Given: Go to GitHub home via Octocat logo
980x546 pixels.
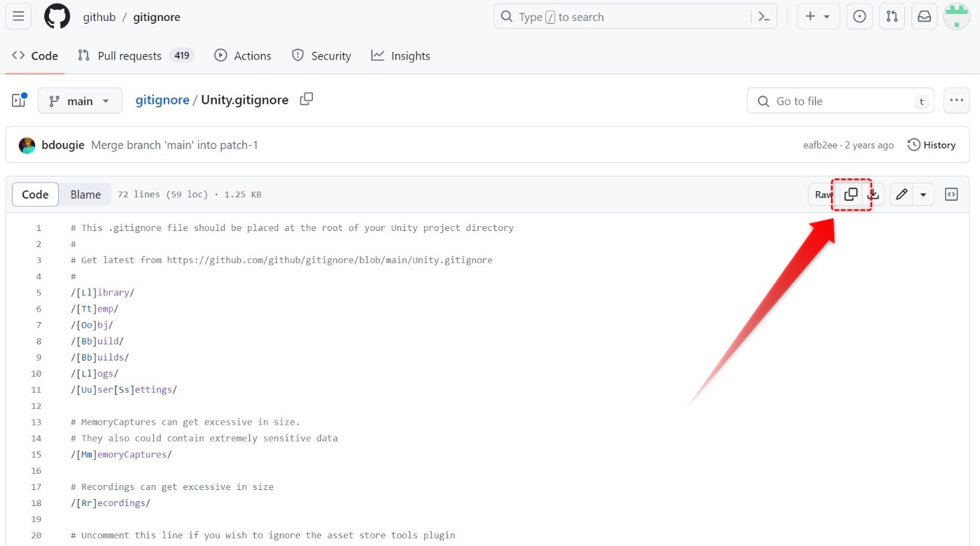Looking at the screenshot, I should coord(57,17).
